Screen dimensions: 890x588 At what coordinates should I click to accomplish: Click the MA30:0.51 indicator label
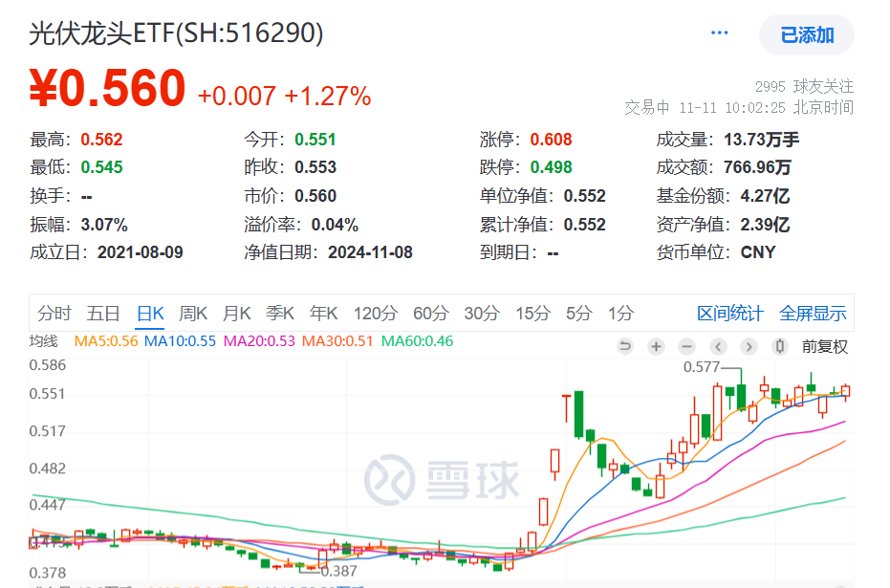(337, 341)
